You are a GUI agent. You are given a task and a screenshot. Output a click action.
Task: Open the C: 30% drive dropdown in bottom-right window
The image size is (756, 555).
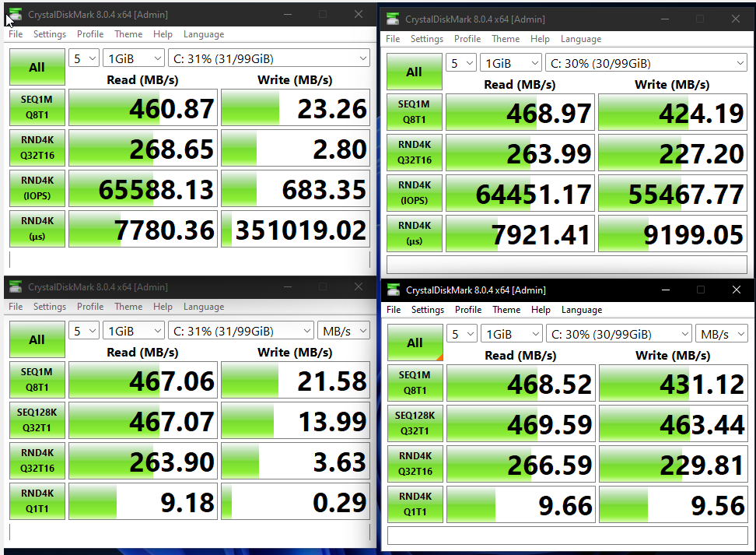[x=619, y=334]
